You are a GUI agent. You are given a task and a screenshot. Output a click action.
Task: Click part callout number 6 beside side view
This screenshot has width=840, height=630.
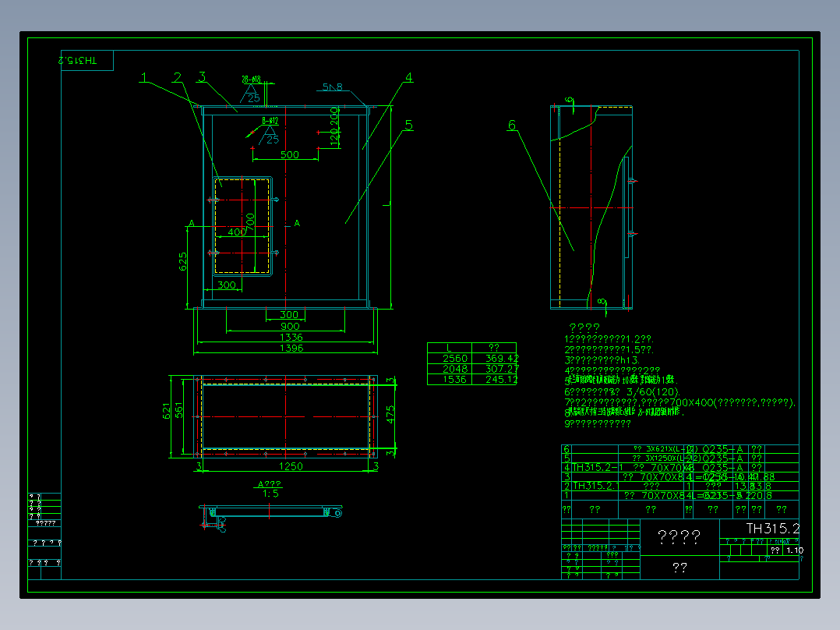tap(512, 125)
